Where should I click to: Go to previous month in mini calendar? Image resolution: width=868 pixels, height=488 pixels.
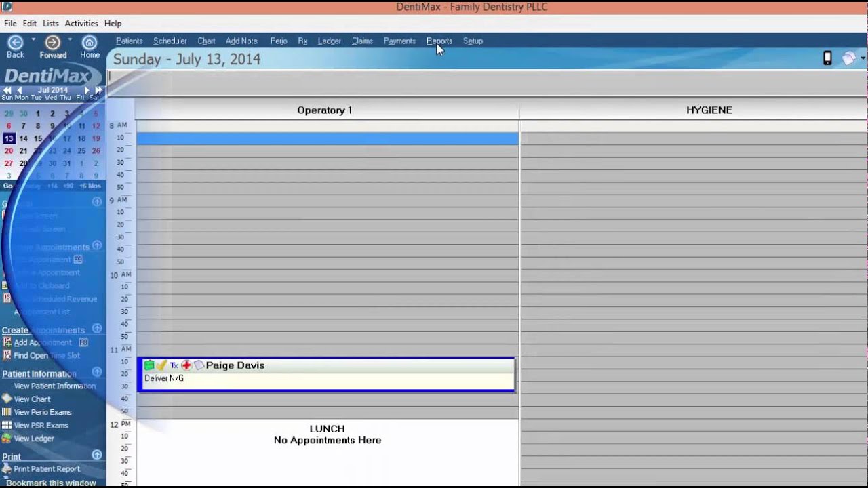[x=20, y=90]
